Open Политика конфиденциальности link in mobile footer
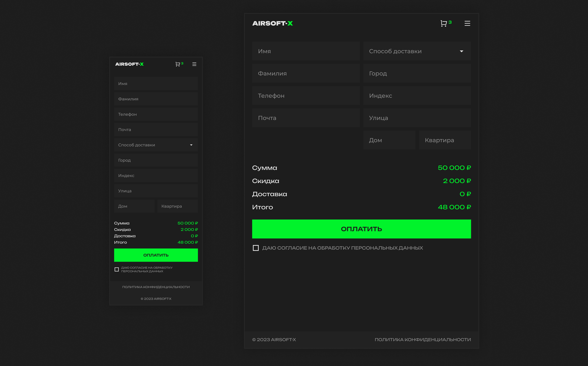Image resolution: width=588 pixels, height=366 pixels. pos(156,287)
